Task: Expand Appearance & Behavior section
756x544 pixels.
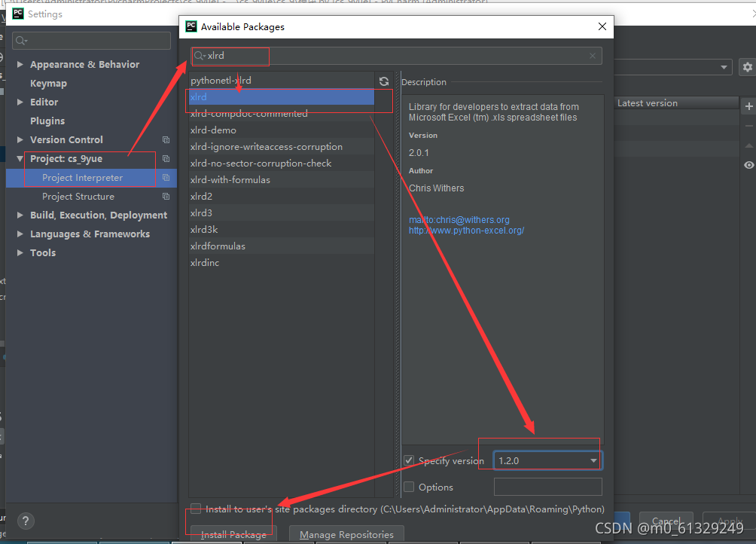Action: pyautogui.click(x=20, y=64)
